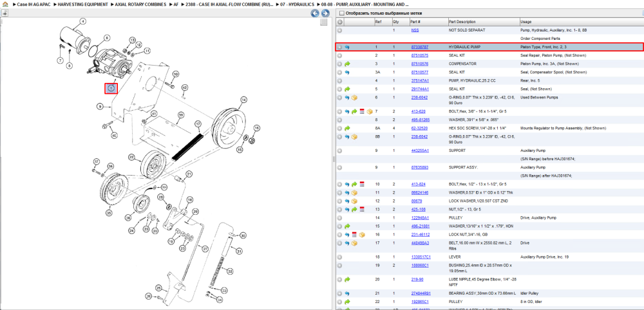Select callout 4 on the pump diagram
Screen dimensions: 644x310
(82, 21)
